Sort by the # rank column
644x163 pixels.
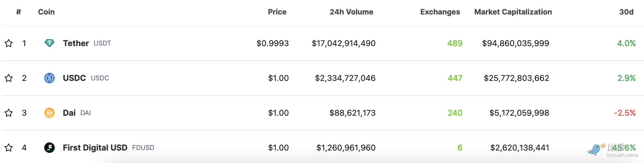coord(19,12)
